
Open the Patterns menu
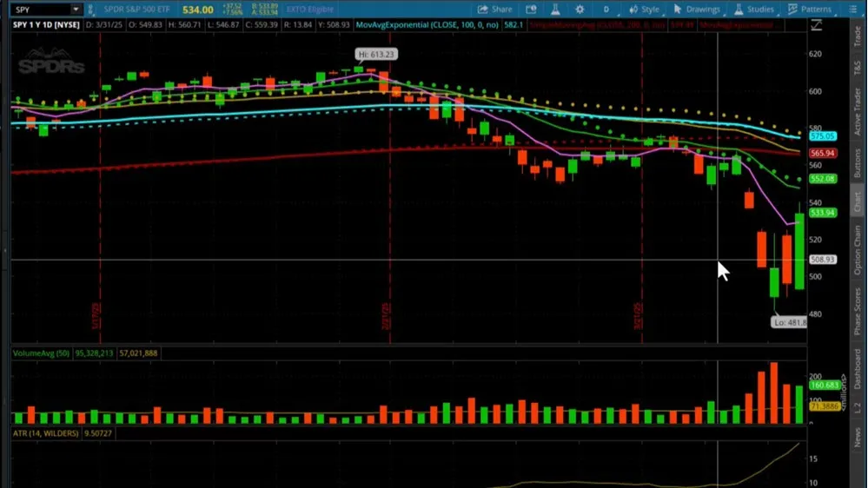(809, 10)
